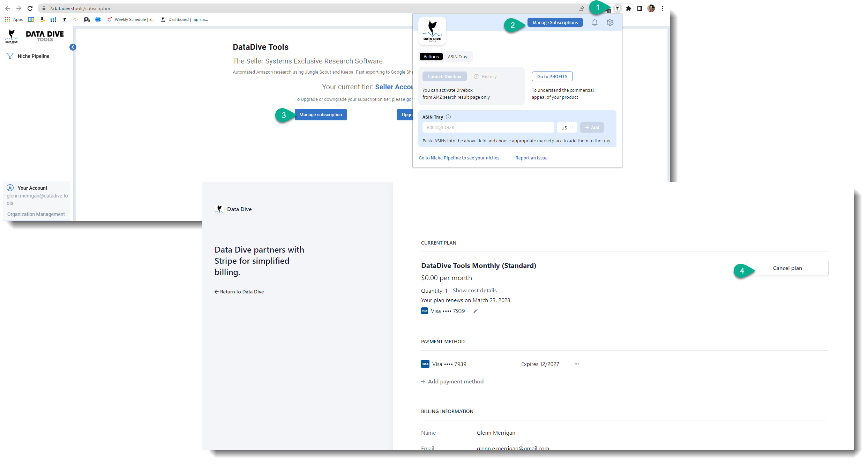This screenshot has height=464, width=868.
Task: Toggle the Chrome side panel icon
Action: point(640,8)
